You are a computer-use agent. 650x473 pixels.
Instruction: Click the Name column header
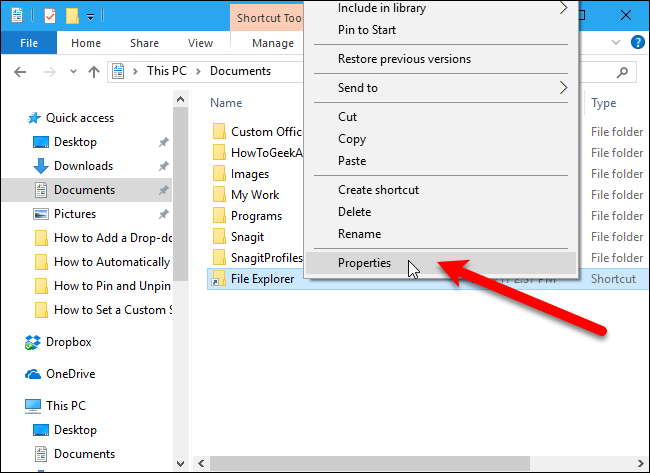226,103
